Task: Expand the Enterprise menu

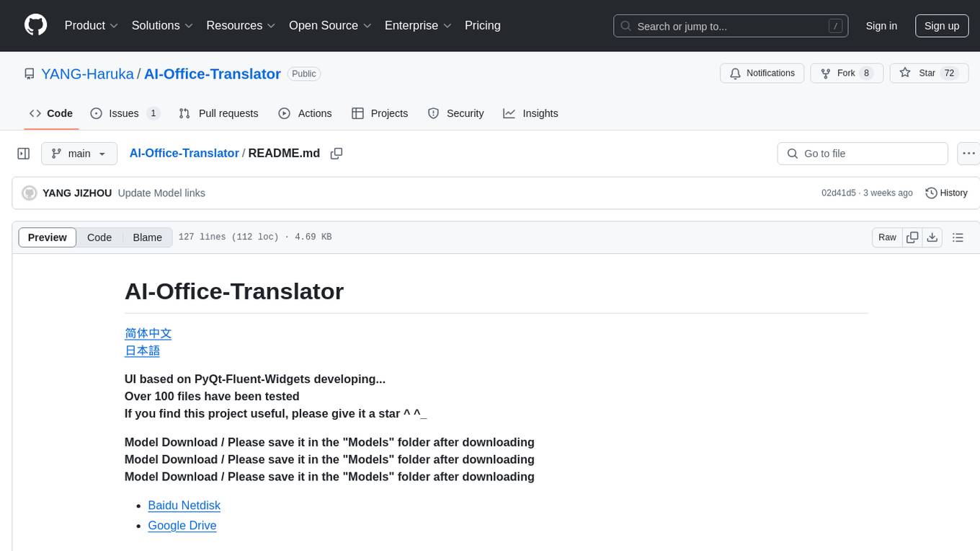Action: click(x=418, y=25)
